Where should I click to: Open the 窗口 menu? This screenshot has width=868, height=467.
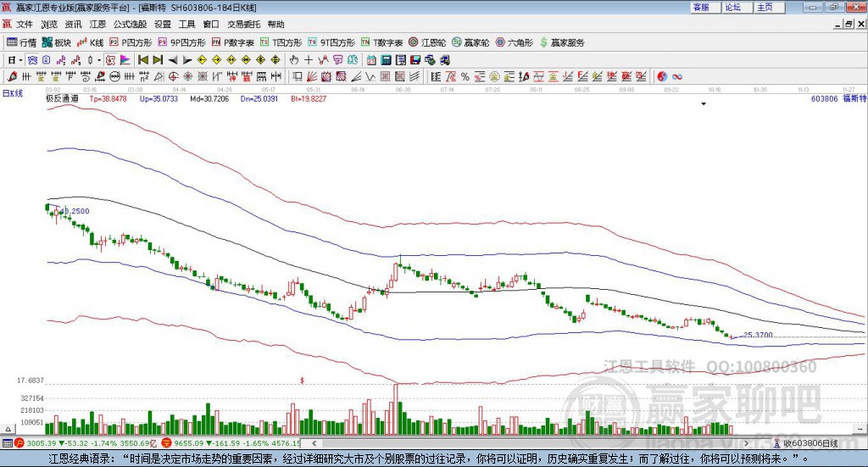211,25
